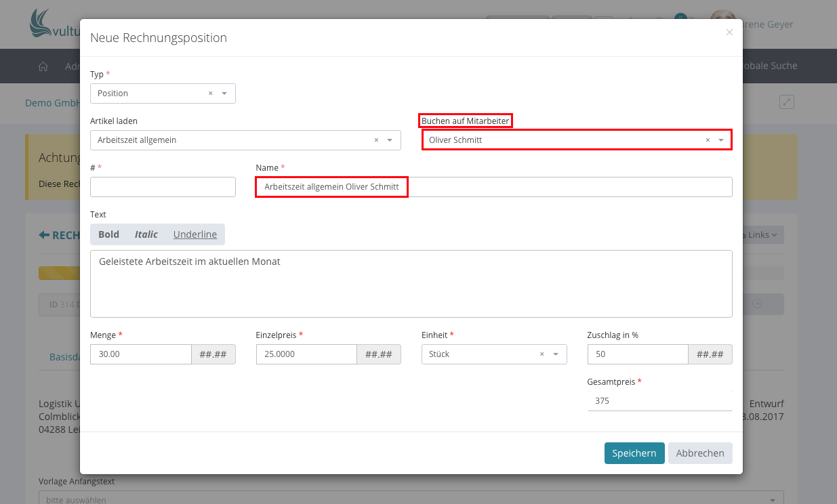Screen dimensions: 837x504
Task: Clear the Typ selection with x icon
Action: [x=210, y=93]
